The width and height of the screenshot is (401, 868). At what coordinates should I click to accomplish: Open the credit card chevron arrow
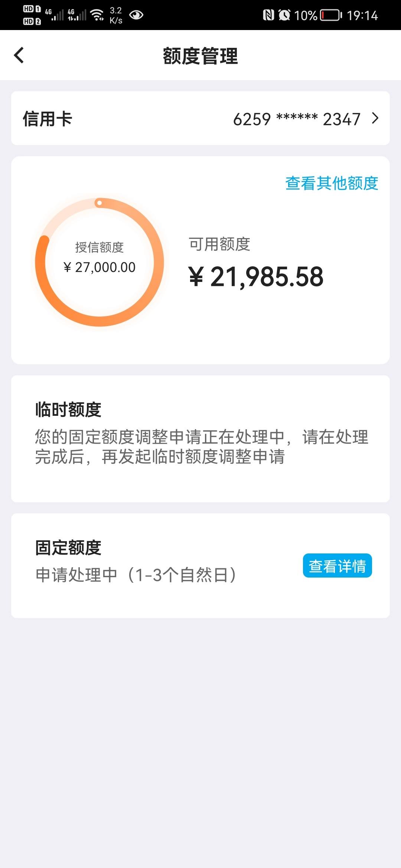click(x=375, y=118)
